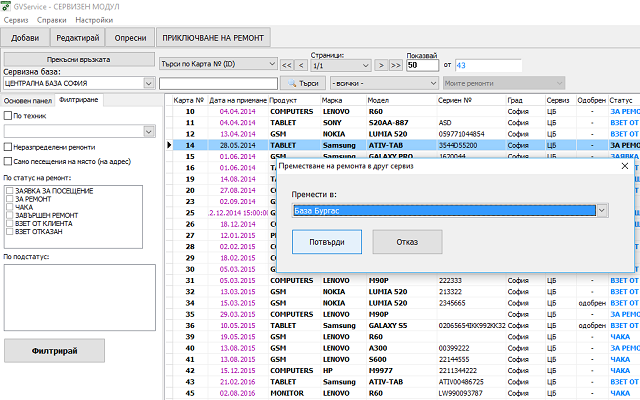Click the 'Показвай' count field showing 50
The image size is (640, 400).
pos(422,65)
